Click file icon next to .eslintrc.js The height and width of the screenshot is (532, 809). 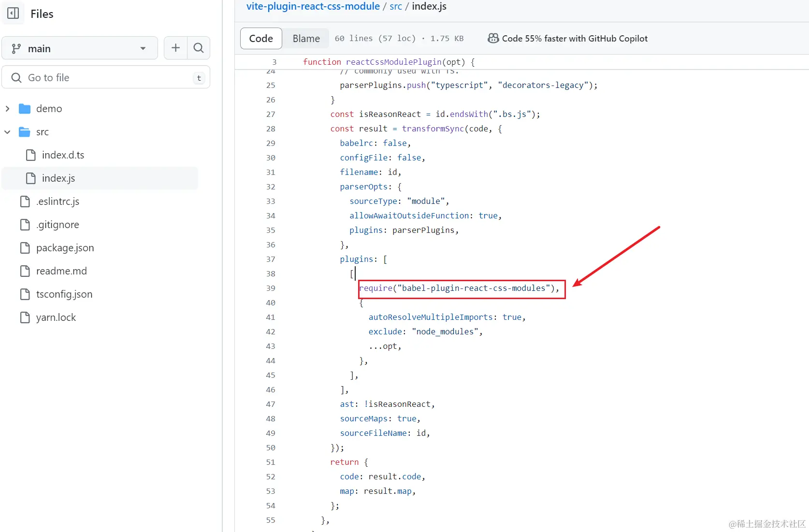(25, 201)
